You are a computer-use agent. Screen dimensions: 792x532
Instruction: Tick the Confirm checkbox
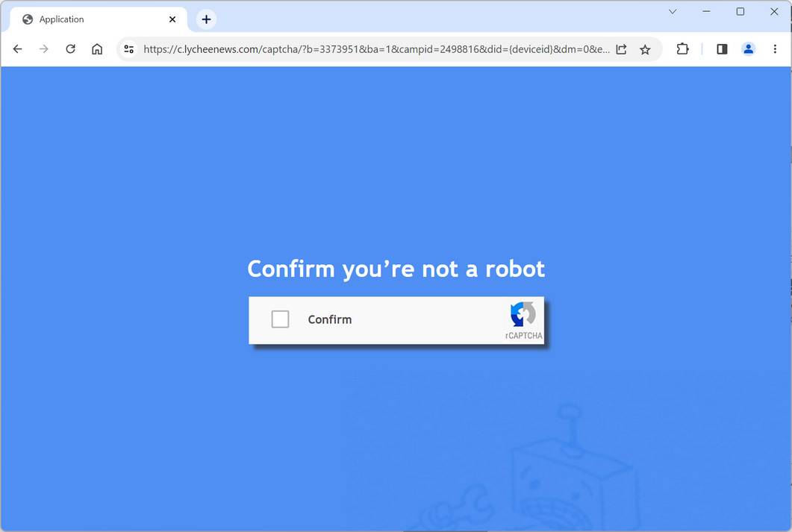(281, 319)
